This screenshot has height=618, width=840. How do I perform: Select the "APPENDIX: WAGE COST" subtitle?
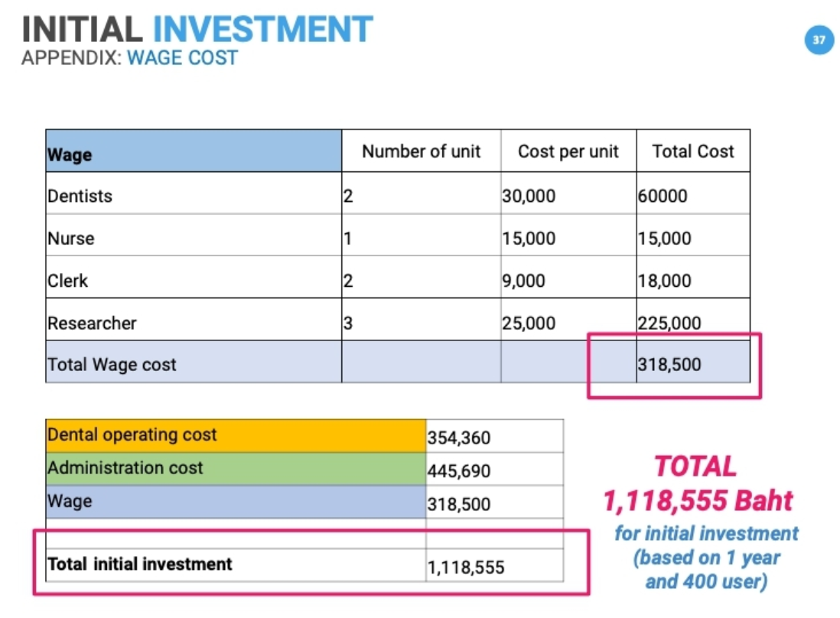pyautogui.click(x=129, y=58)
